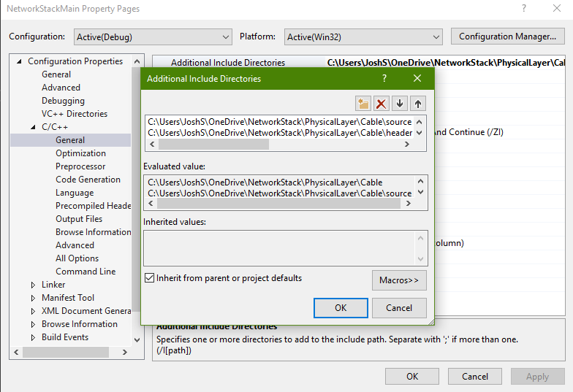The height and width of the screenshot is (392, 573).
Task: Confirm with OK in the include directories dialog
Action: coord(341,308)
